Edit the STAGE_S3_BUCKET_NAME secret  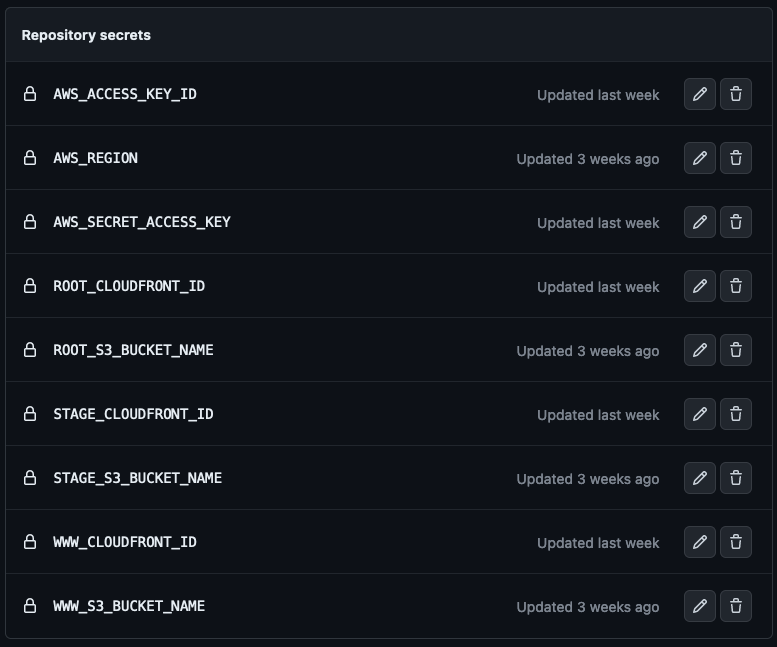700,478
